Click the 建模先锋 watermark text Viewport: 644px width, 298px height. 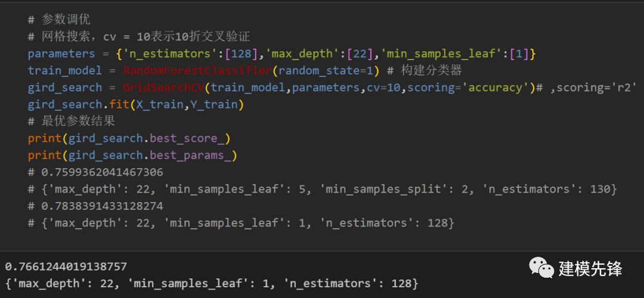click(590, 269)
